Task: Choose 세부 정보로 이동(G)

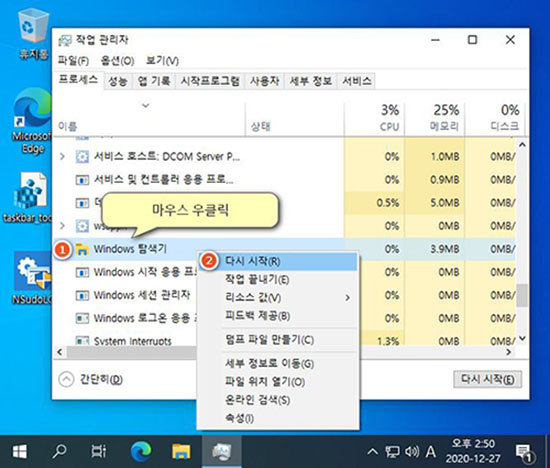Action: [x=277, y=363]
